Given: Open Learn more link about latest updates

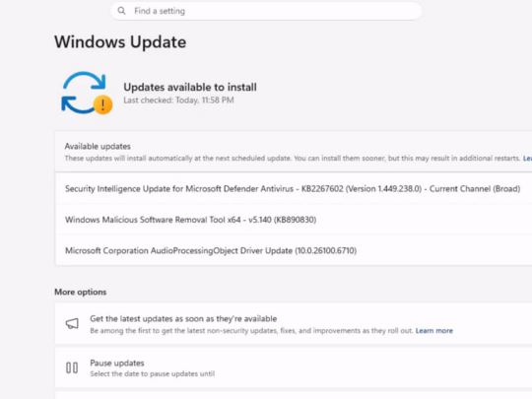Looking at the screenshot, I should [433, 330].
